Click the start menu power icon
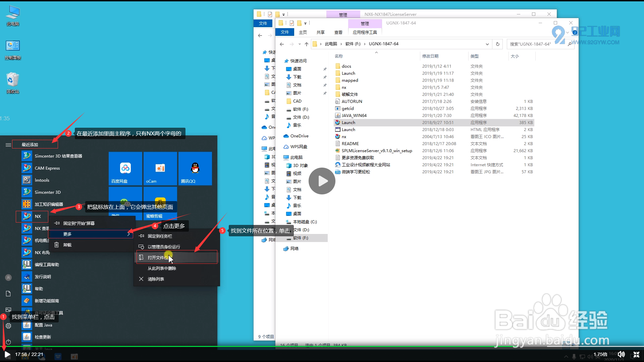This screenshot has height=362, width=644. click(8, 342)
